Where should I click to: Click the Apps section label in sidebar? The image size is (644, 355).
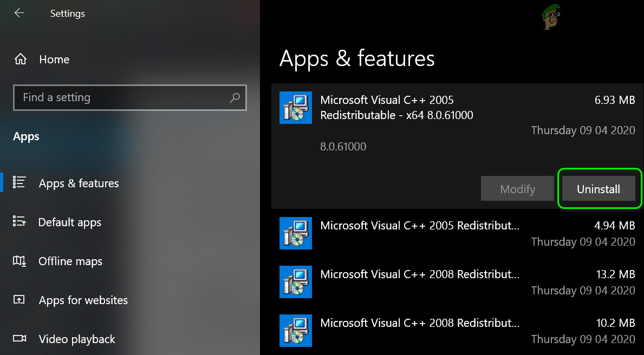tap(27, 137)
